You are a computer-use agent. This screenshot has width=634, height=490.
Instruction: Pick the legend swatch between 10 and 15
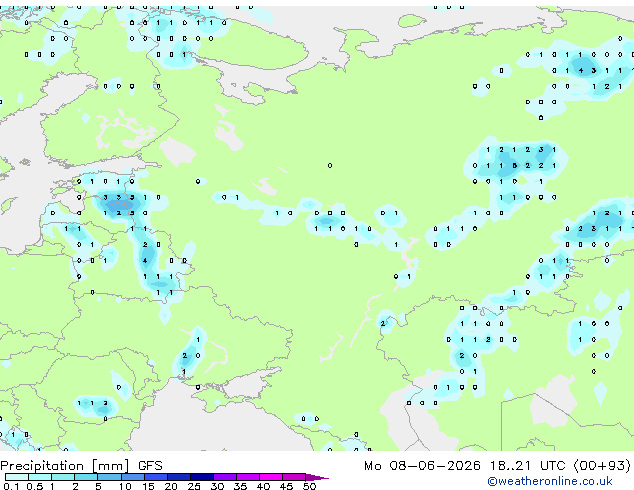(132, 477)
